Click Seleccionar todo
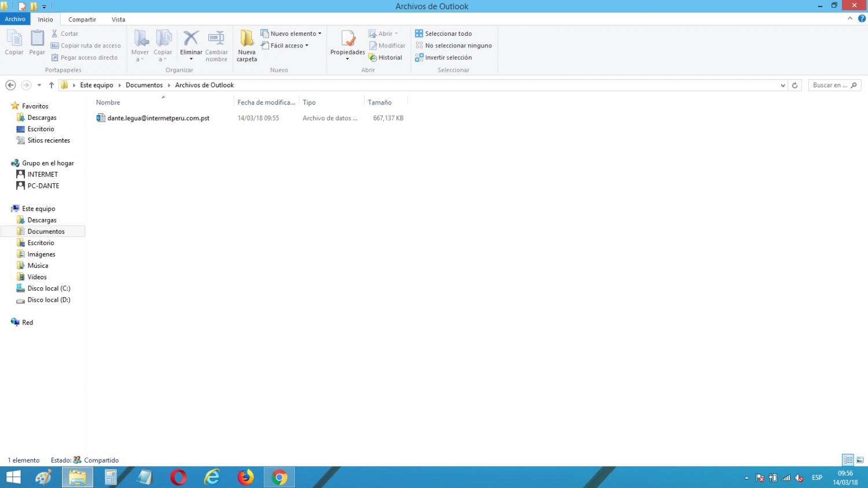This screenshot has width=868, height=488. pyautogui.click(x=443, y=34)
